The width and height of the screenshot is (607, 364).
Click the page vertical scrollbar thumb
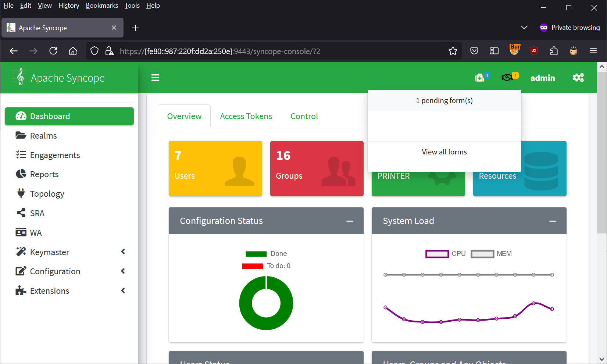tap(601, 152)
